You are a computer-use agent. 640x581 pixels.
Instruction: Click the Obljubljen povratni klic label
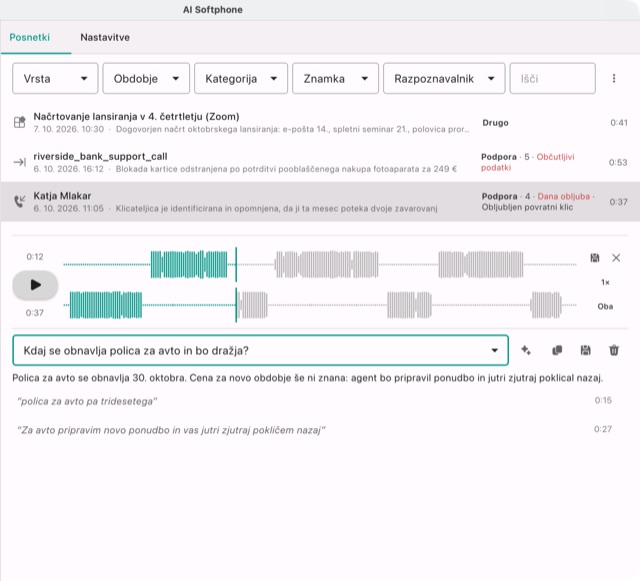click(x=527, y=207)
